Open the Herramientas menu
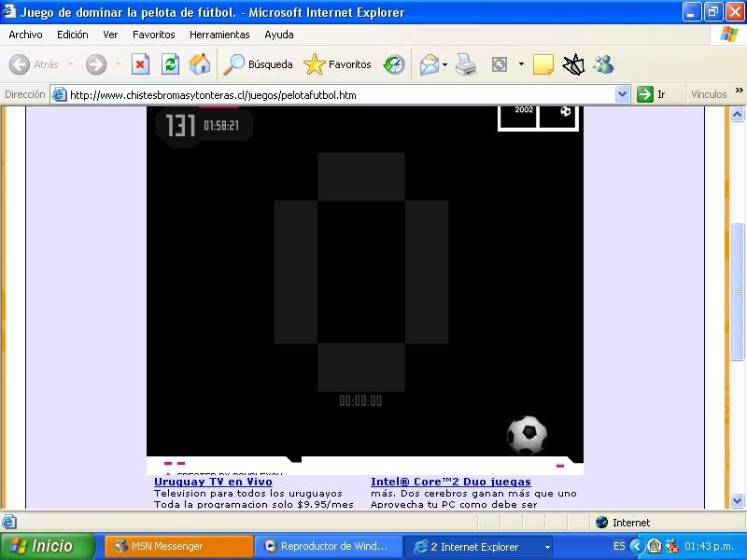 [219, 35]
